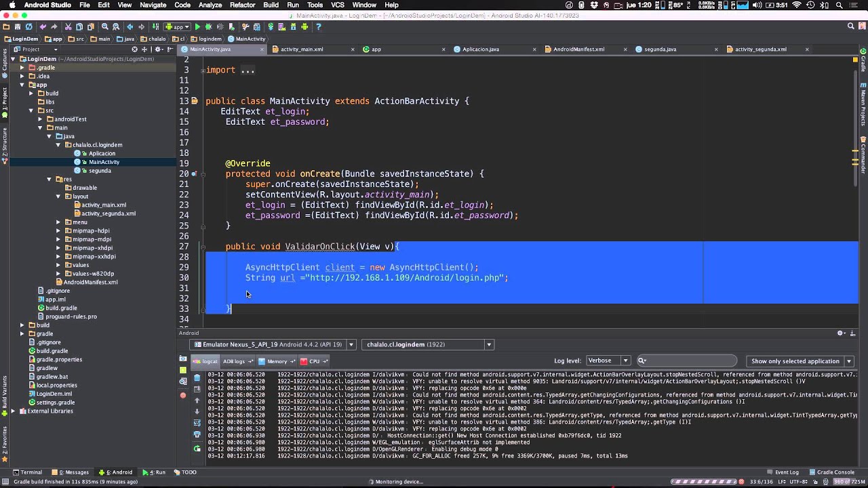
Task: Click the Undo arrow icon
Action: [43, 27]
